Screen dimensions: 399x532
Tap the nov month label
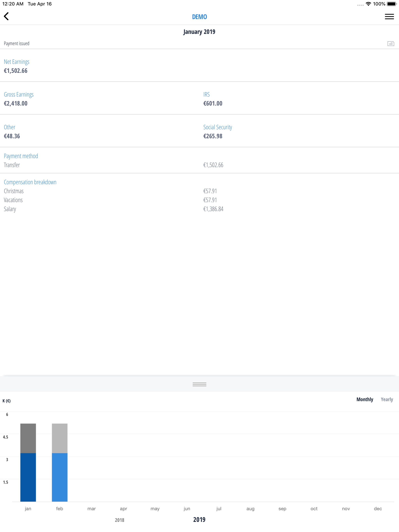click(346, 509)
